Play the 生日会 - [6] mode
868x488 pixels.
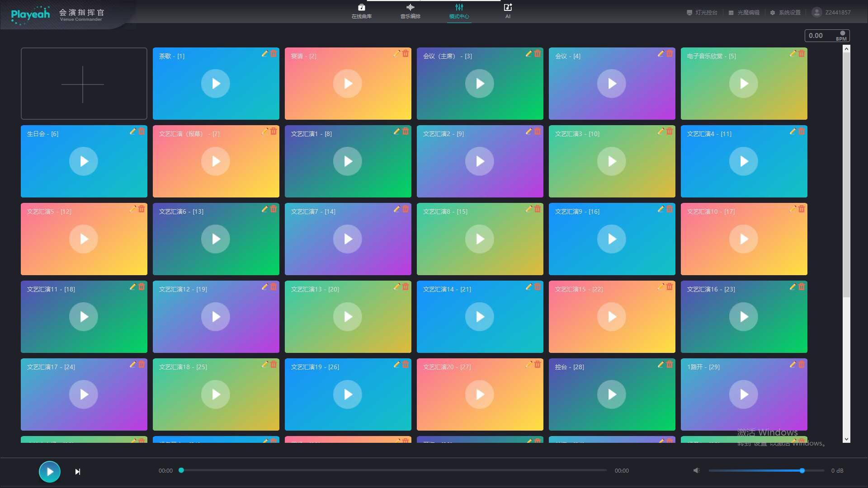[x=84, y=161]
